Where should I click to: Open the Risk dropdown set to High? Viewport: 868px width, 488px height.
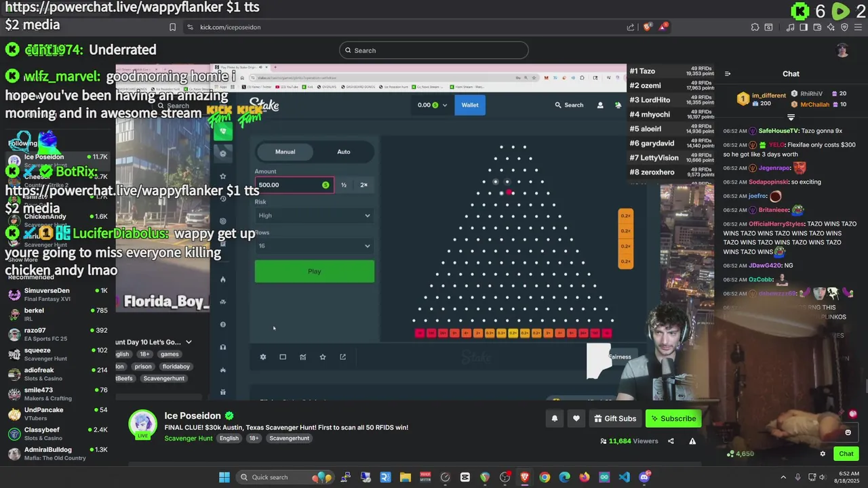tap(314, 216)
